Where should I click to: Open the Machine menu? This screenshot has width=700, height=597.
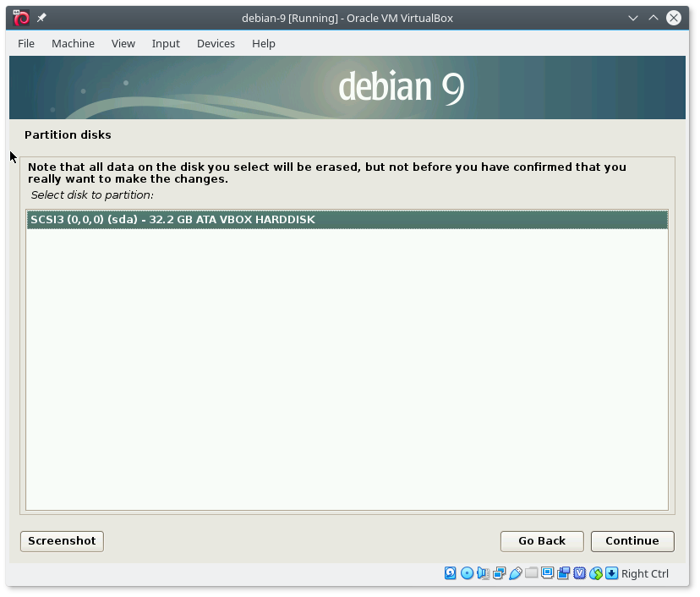pos(73,43)
